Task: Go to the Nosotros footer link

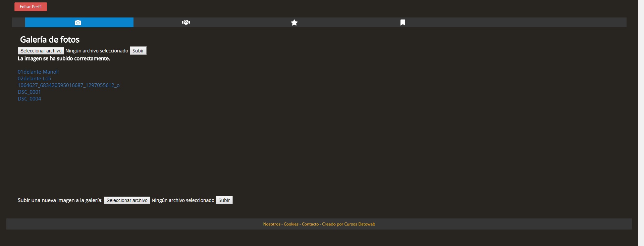Action: [x=272, y=224]
